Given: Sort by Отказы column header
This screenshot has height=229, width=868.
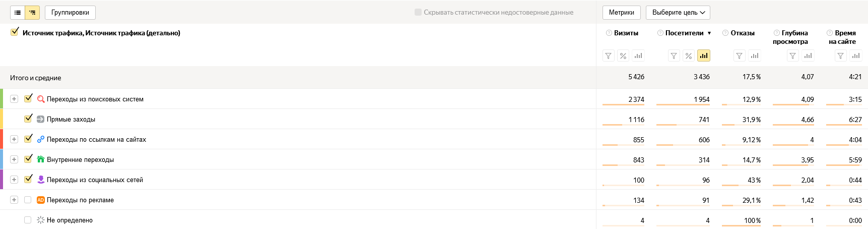Looking at the screenshot, I should click(x=743, y=33).
